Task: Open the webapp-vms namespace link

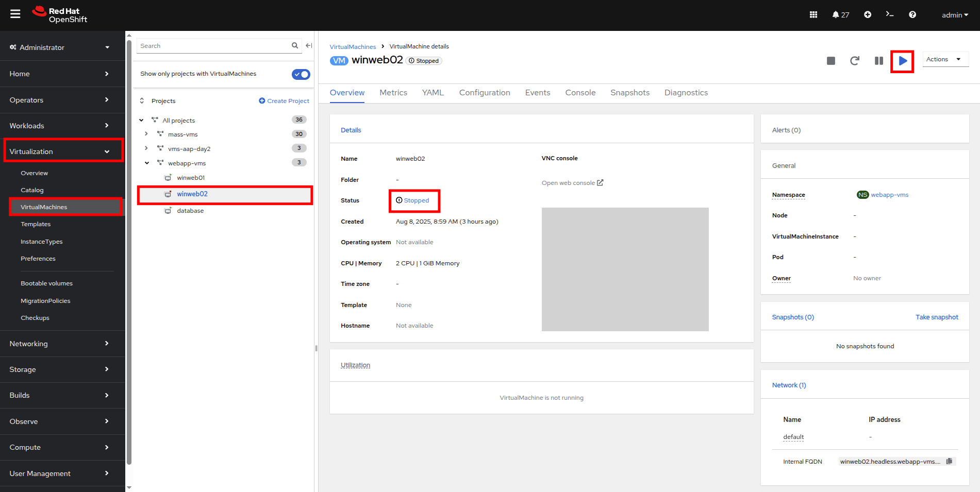Action: tap(890, 195)
